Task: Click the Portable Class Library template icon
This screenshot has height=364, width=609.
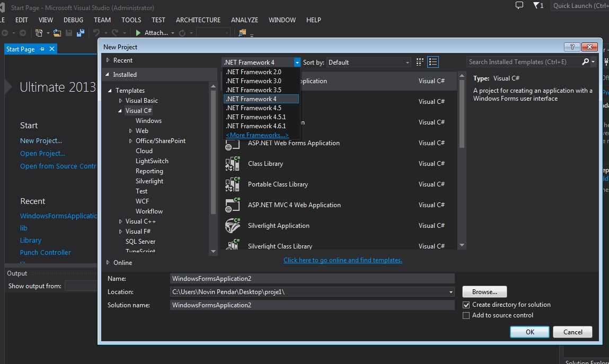Action: 233,184
